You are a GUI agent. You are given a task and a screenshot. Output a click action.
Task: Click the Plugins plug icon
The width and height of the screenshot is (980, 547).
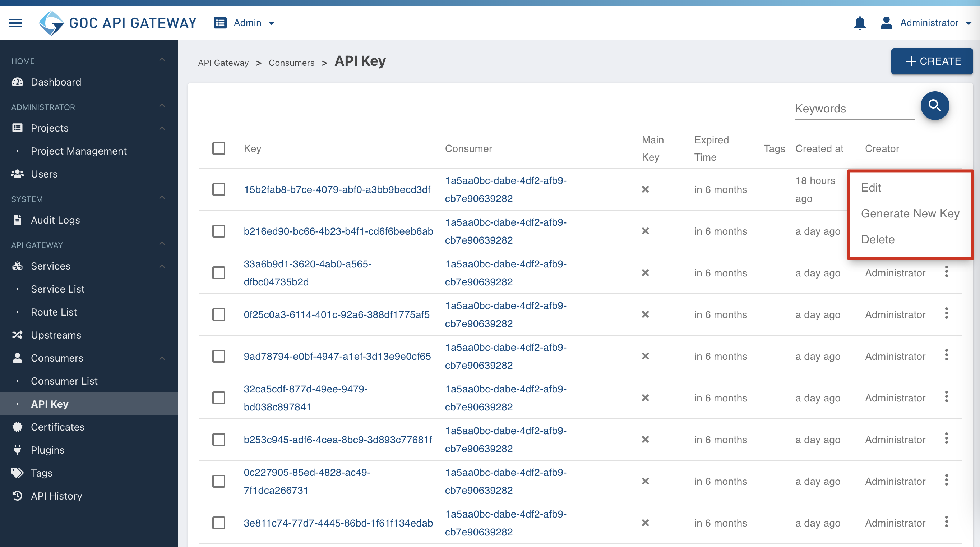click(18, 450)
